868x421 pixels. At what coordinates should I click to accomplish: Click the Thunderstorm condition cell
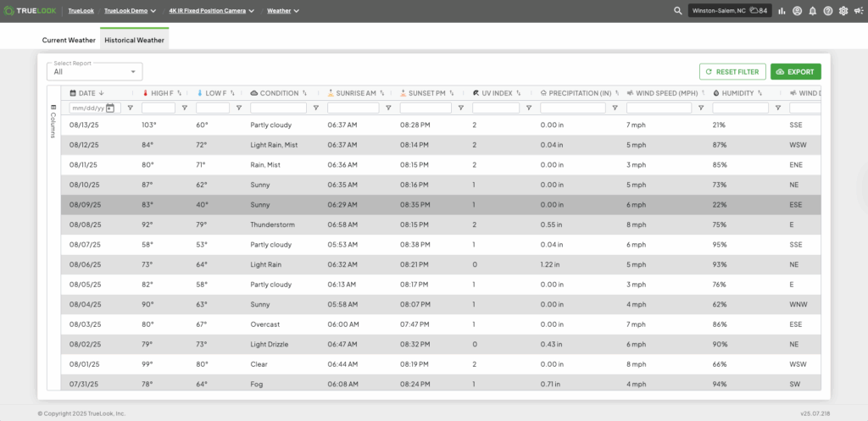pos(272,224)
